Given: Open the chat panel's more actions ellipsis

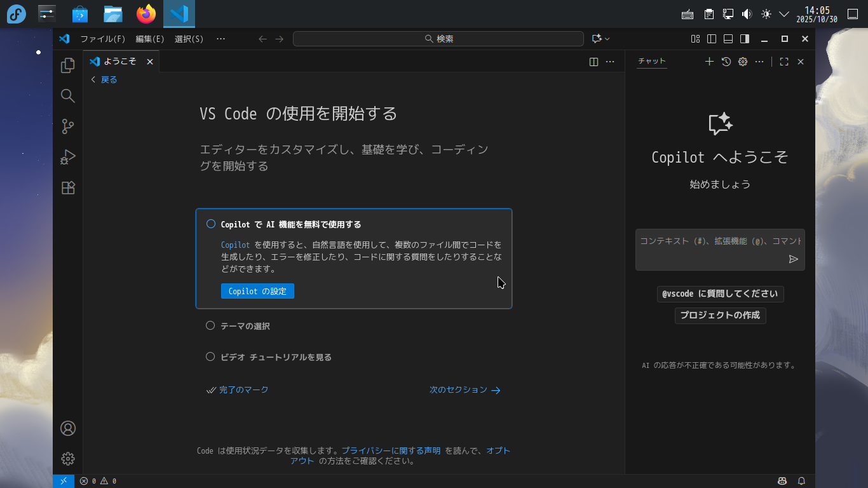Looking at the screenshot, I should (x=759, y=62).
